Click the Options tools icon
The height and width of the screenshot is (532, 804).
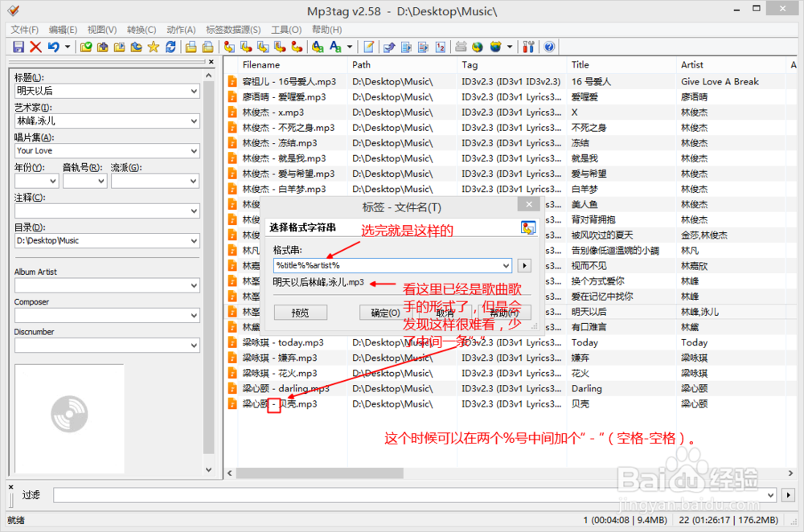pos(529,47)
